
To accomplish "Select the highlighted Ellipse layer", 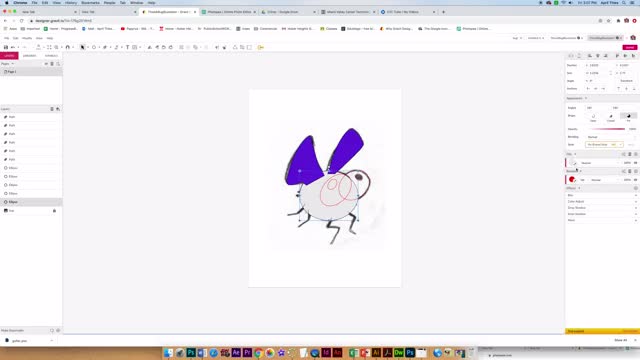I will [31, 202].
